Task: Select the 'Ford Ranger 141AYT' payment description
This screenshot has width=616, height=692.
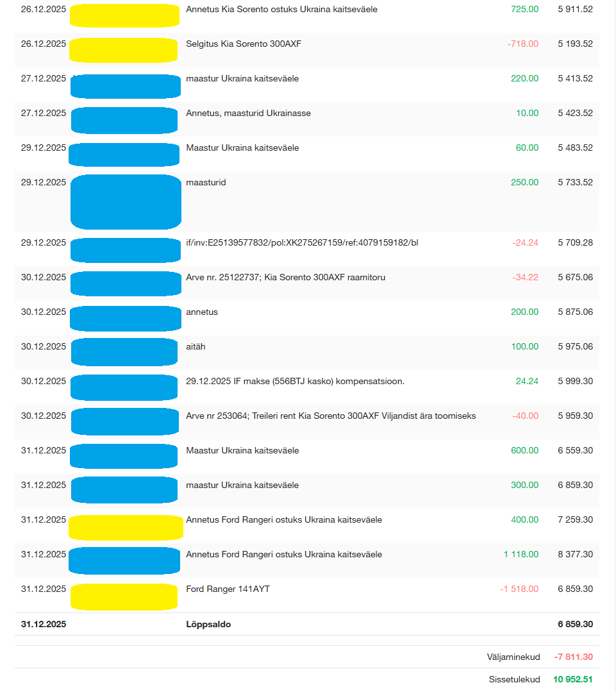Action: (228, 589)
